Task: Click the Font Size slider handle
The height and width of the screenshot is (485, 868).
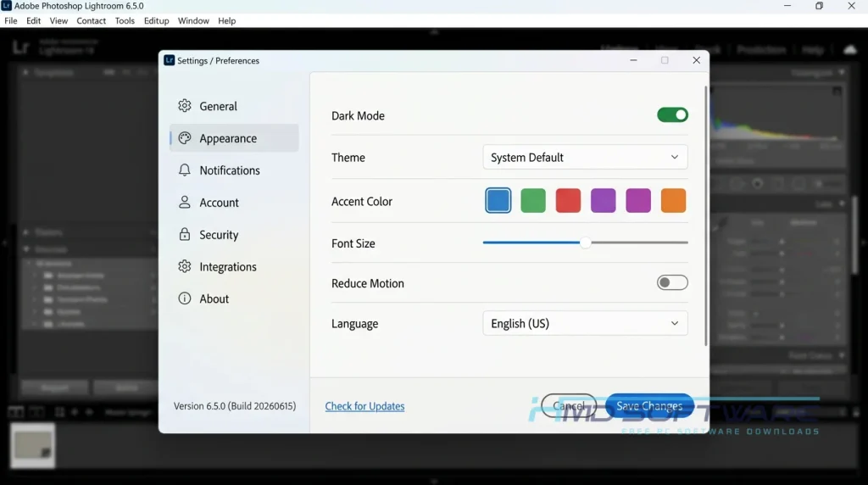Action: [x=585, y=242]
